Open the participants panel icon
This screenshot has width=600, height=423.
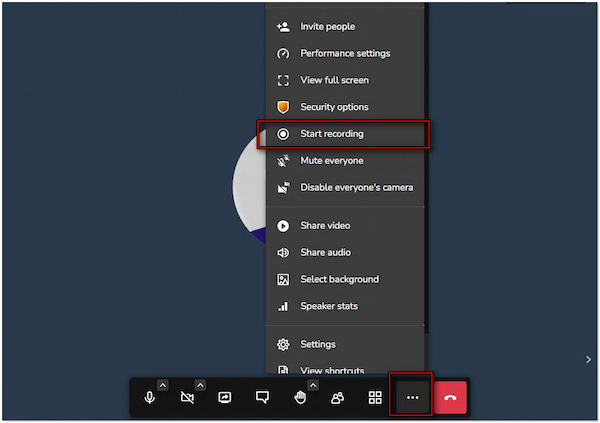point(337,397)
